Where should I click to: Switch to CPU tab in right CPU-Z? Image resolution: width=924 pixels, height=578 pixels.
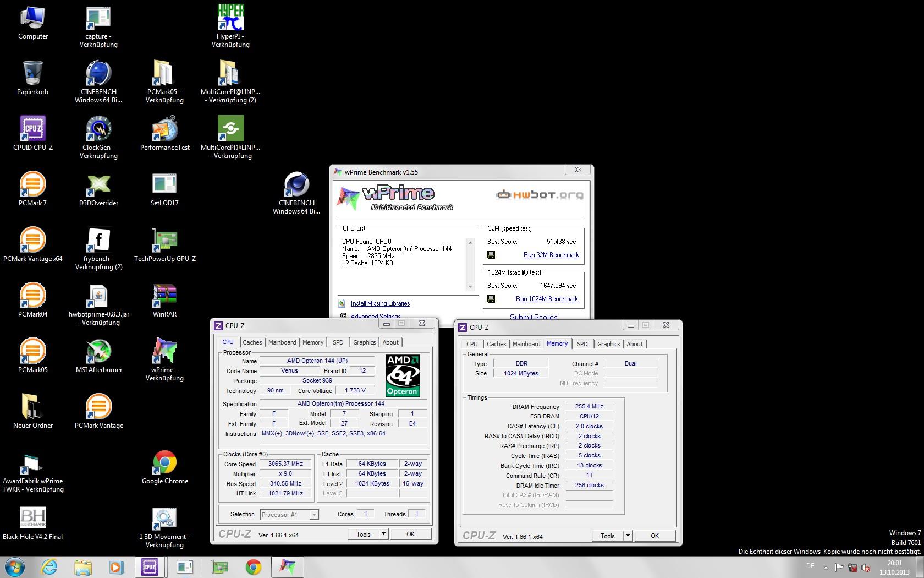(x=472, y=344)
